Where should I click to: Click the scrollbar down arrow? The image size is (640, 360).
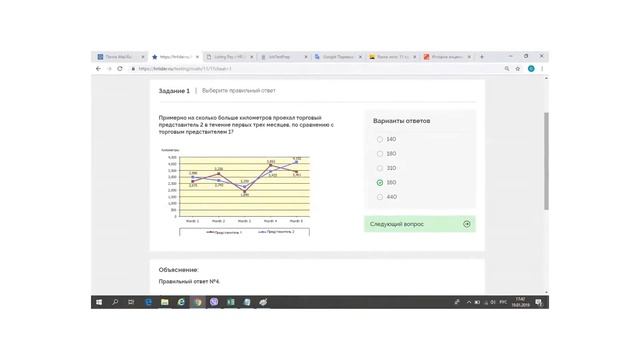pyautogui.click(x=546, y=292)
